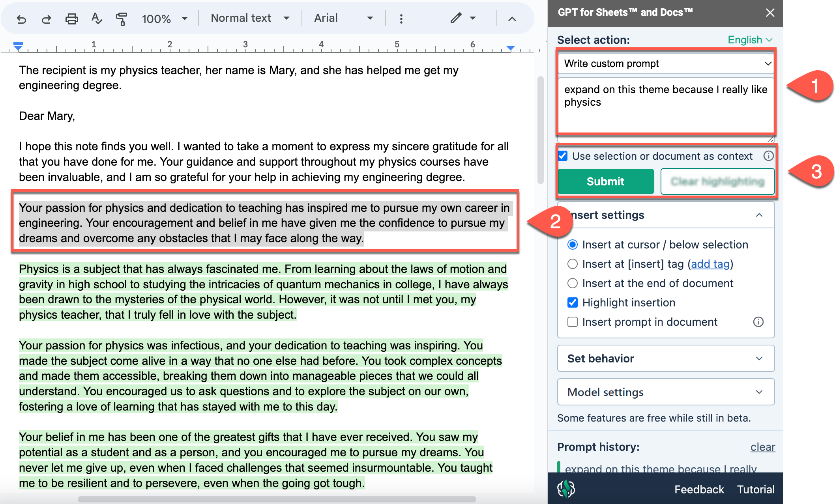
Task: Open the Tutorial item in footer
Action: (756, 489)
